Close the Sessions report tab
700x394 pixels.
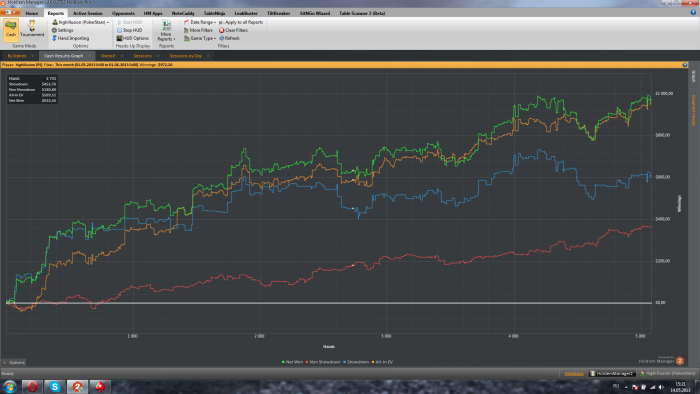158,56
